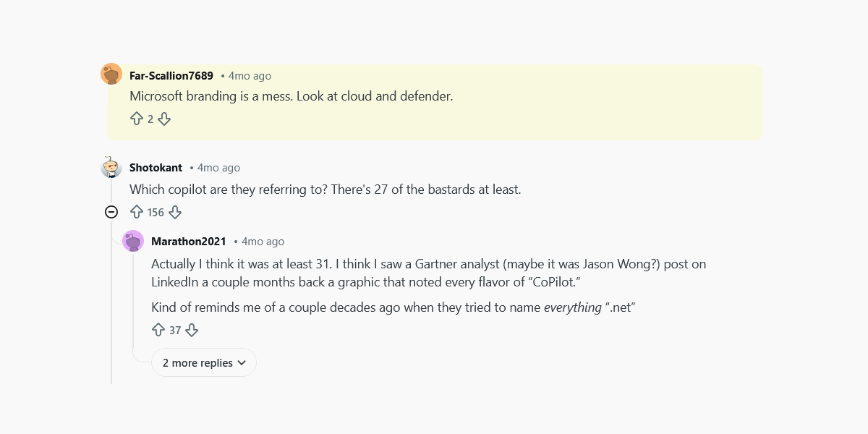Upvote Marathon2021's reply
This screenshot has width=868, height=434.
click(x=159, y=329)
